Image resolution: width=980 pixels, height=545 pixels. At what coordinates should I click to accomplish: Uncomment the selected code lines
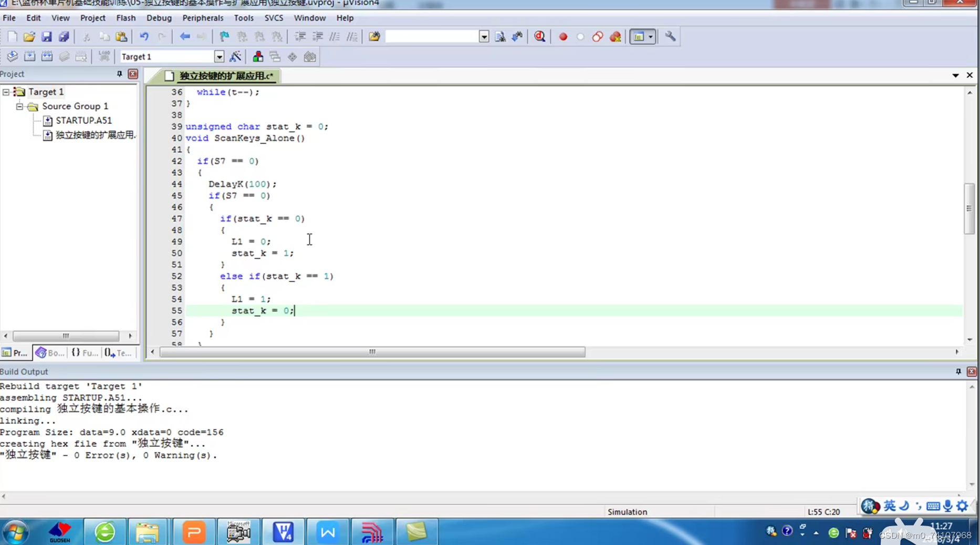(x=352, y=37)
